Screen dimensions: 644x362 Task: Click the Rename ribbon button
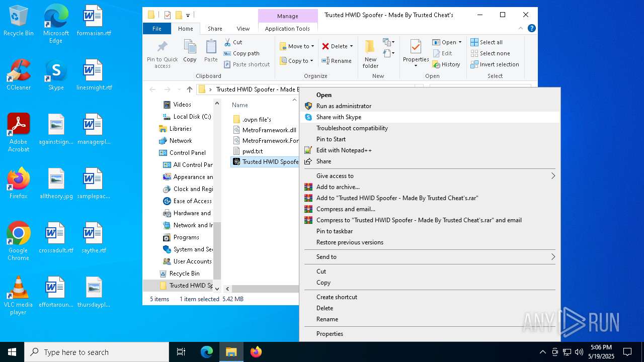[337, 61]
